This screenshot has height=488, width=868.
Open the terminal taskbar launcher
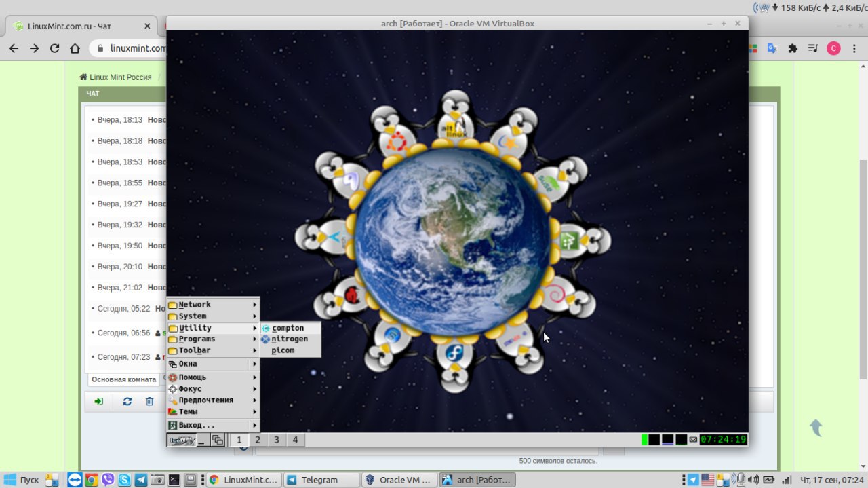click(174, 480)
